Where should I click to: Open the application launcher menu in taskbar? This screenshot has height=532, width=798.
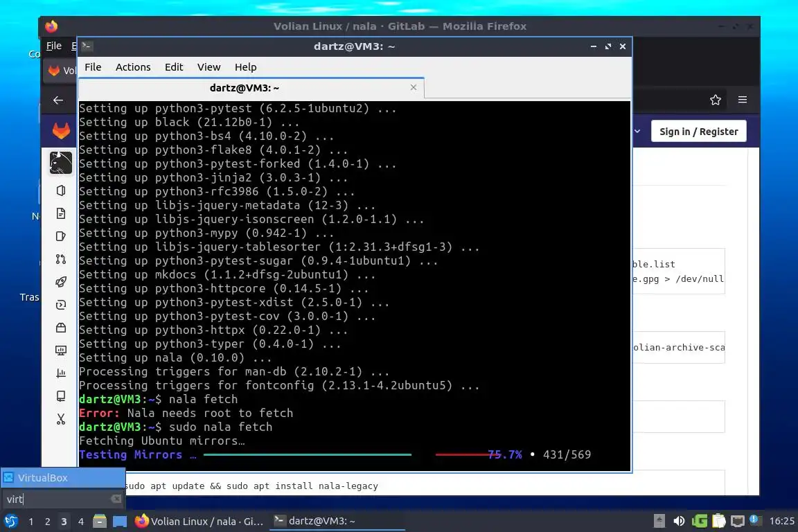10,522
